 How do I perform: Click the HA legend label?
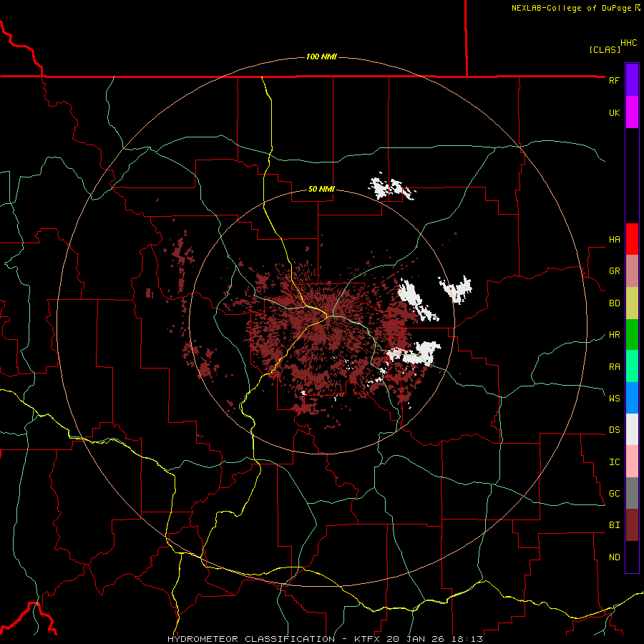[614, 240]
